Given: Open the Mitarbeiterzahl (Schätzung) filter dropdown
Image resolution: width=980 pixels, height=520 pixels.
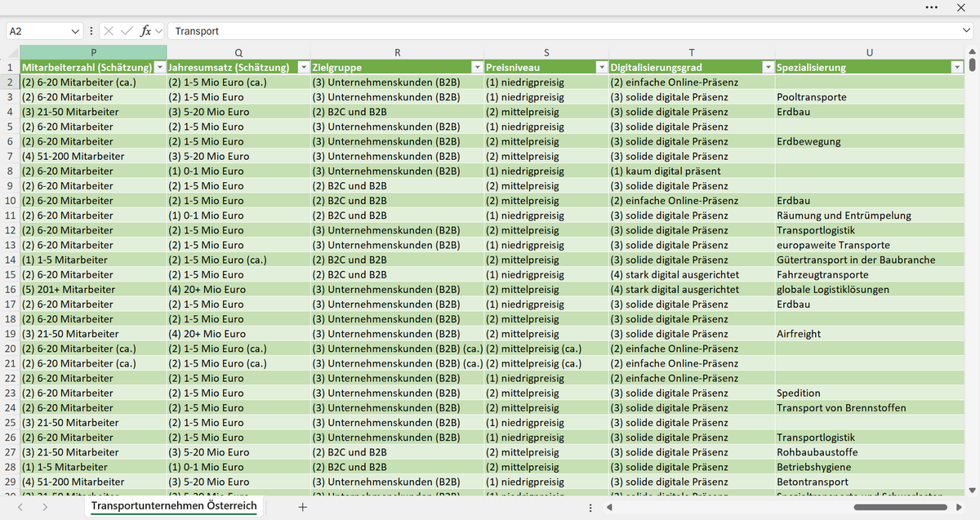Looking at the screenshot, I should [159, 67].
